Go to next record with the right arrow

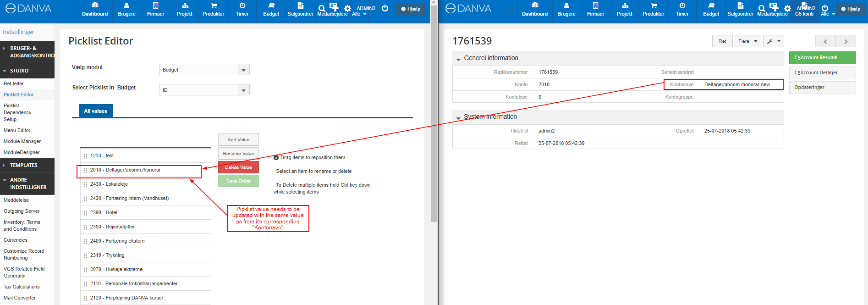[x=846, y=41]
